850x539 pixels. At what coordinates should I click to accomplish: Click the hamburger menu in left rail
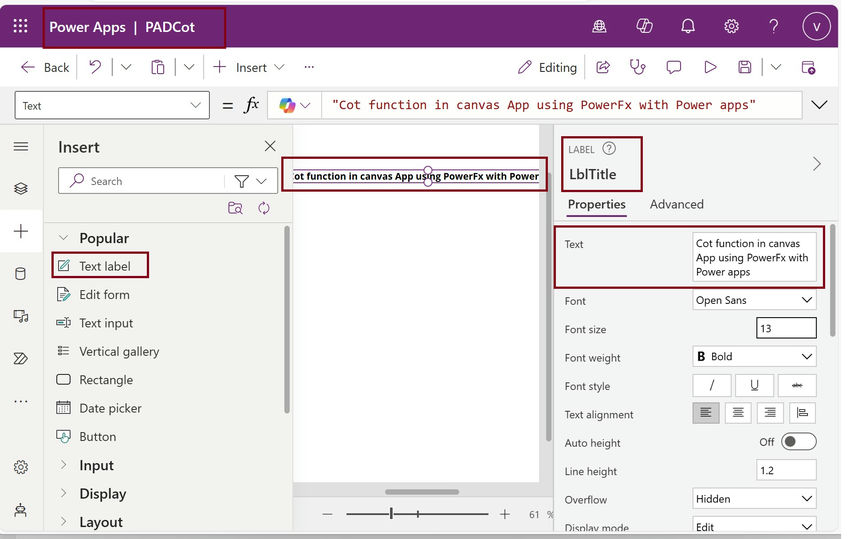[x=21, y=146]
